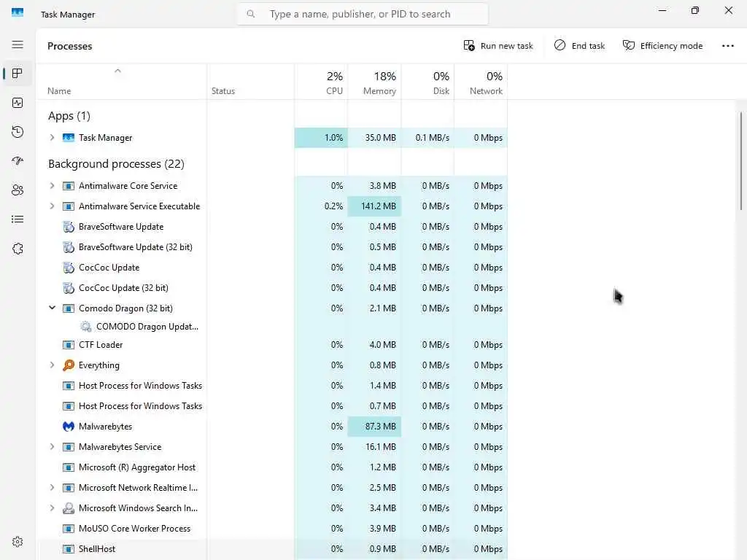Click the 0.1 MB/s disk cell

[x=427, y=138]
